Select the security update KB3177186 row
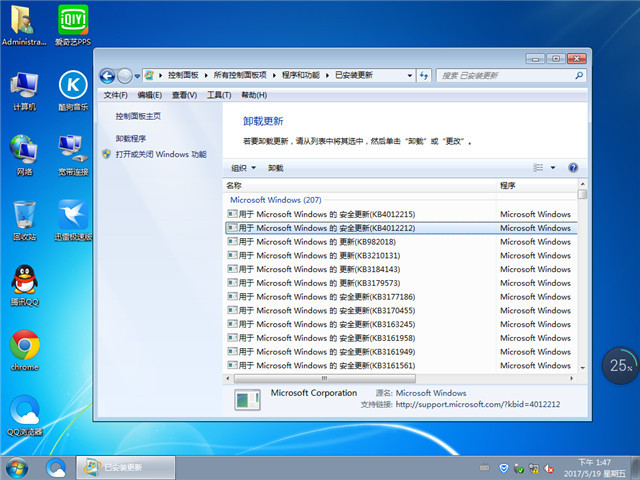Viewport: 640px width, 480px height. (x=401, y=297)
